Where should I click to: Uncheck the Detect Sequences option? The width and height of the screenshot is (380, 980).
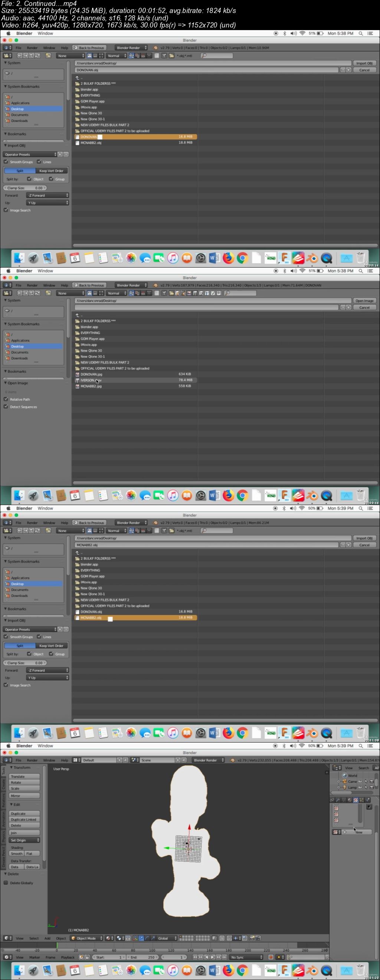tap(6, 407)
